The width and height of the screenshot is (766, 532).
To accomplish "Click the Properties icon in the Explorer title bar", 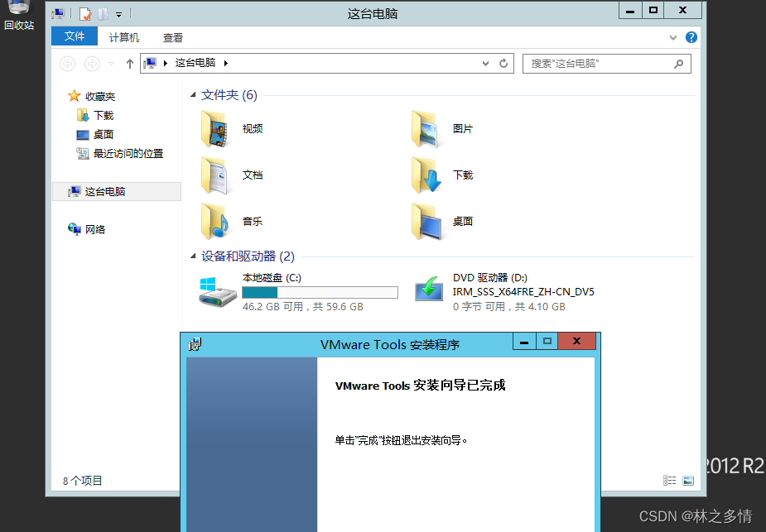I will [85, 14].
